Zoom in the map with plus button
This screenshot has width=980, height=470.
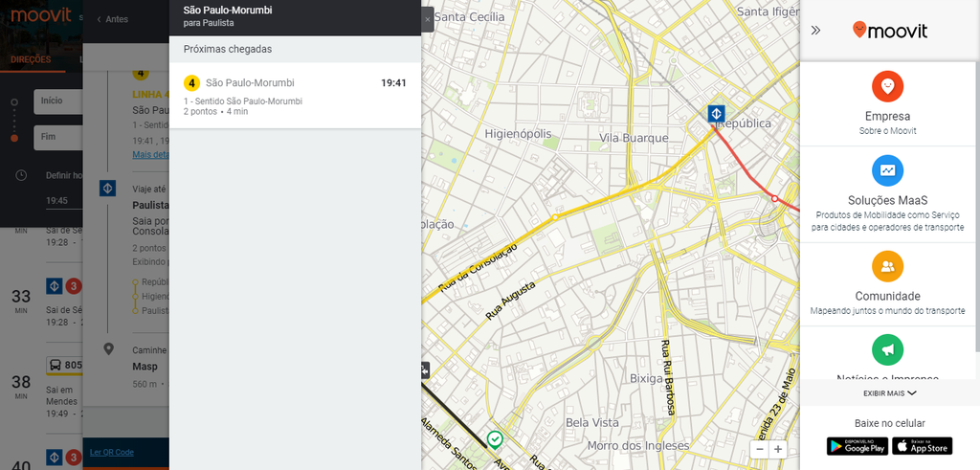(777, 449)
